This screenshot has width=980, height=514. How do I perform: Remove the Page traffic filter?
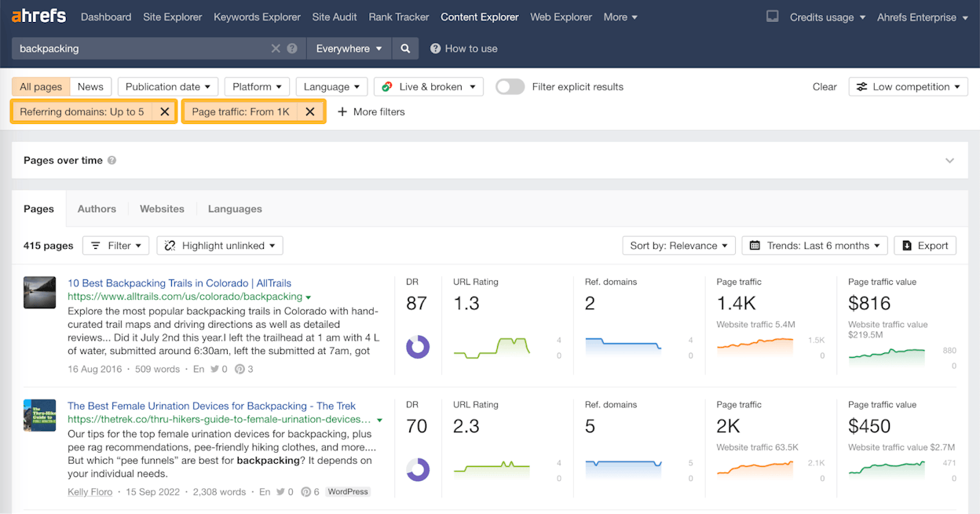310,111
